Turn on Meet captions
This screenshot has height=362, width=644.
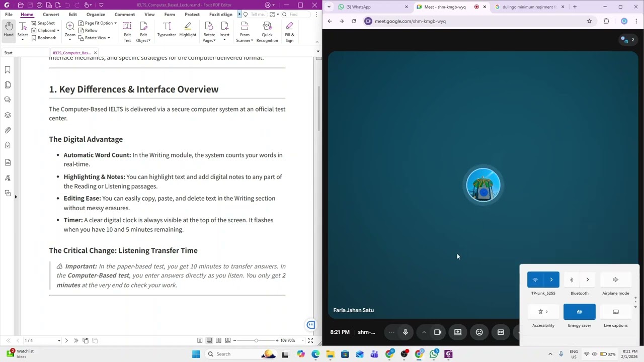501,332
